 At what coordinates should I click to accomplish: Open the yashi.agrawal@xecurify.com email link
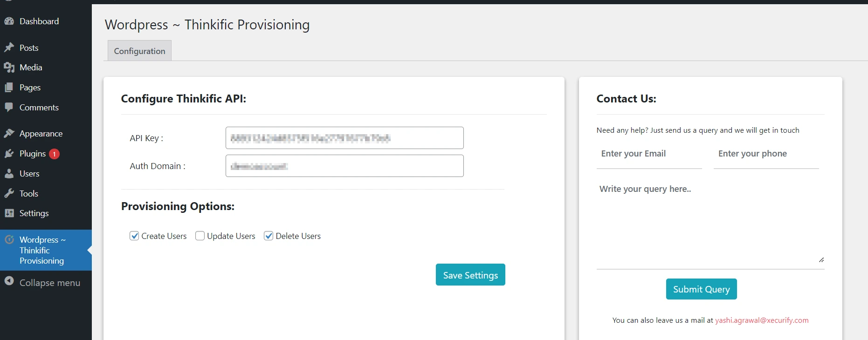point(762,320)
